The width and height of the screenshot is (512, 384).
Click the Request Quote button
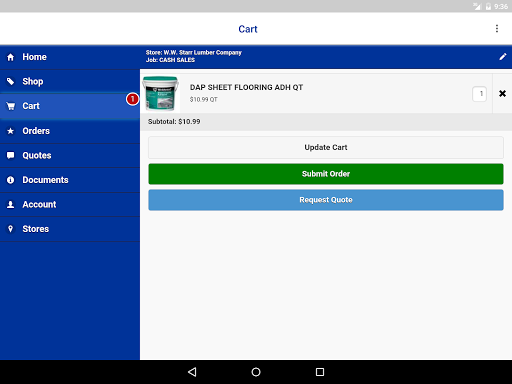[326, 200]
